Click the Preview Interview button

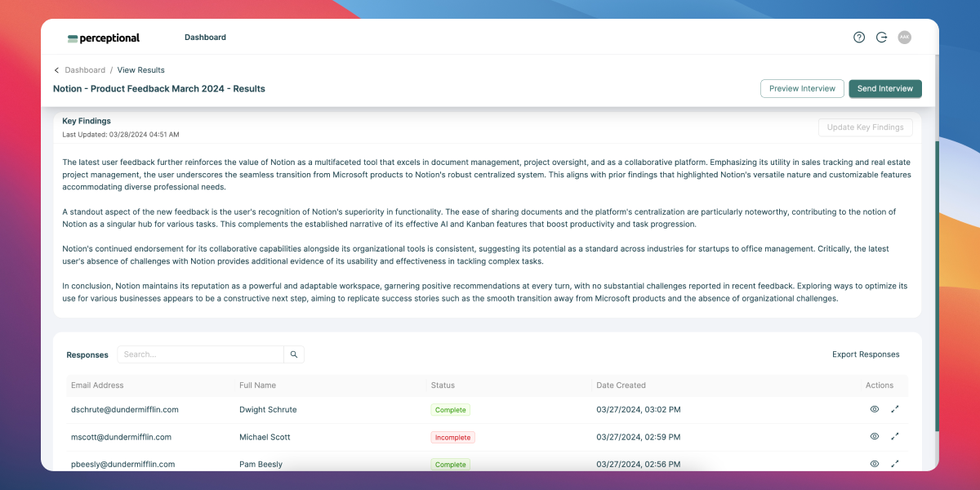pos(802,88)
